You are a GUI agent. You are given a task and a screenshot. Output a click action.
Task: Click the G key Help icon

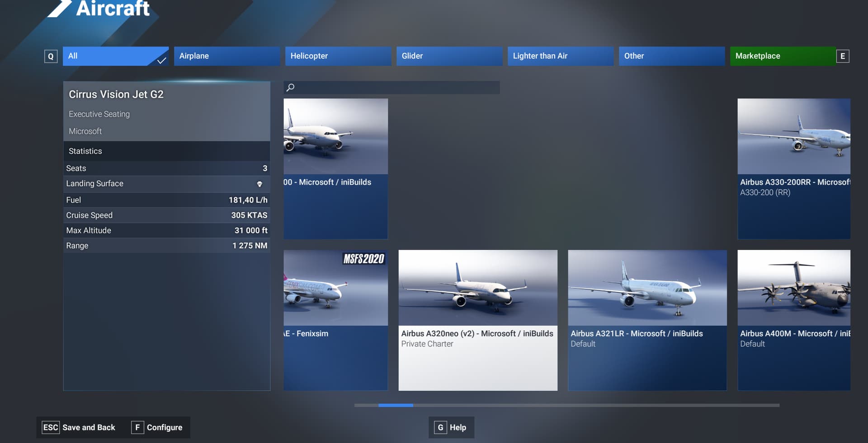440,427
